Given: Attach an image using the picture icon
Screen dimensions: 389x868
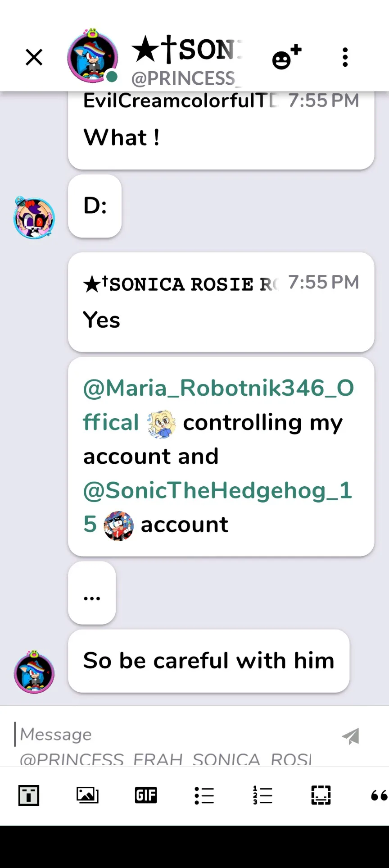Looking at the screenshot, I should point(87,795).
